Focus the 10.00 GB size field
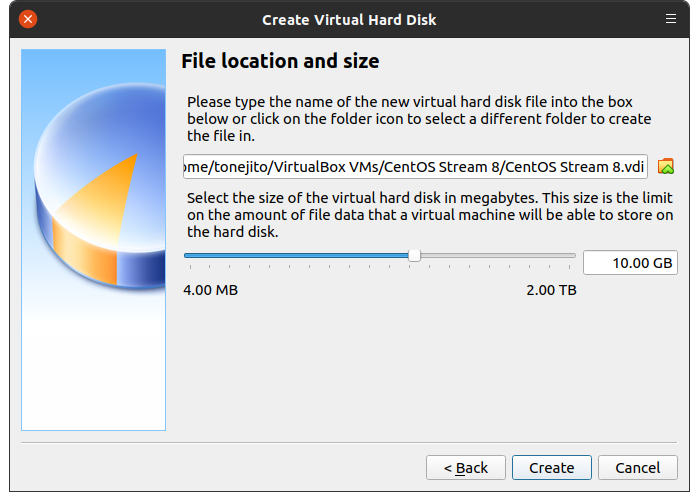This screenshot has height=501, width=699. 629,262
